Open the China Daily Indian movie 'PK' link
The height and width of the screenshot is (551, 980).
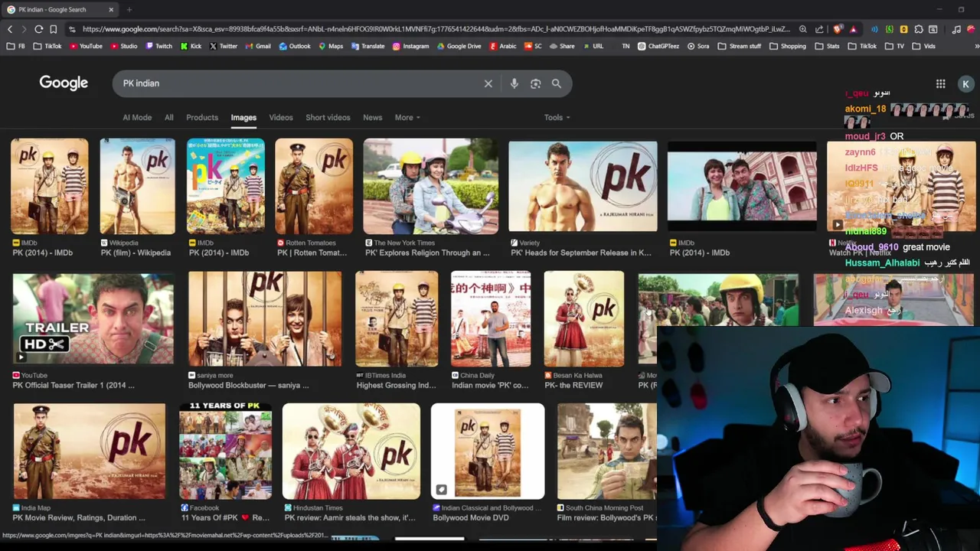490,385
